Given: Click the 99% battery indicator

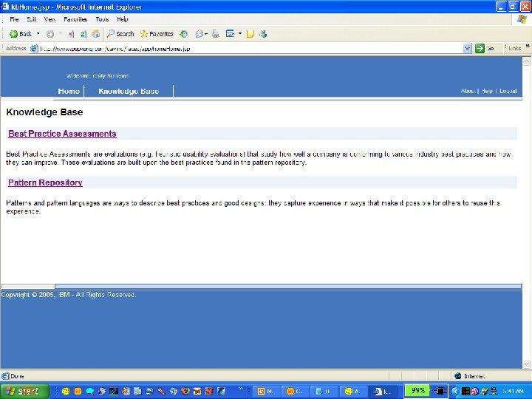Looking at the screenshot, I should (x=417, y=391).
